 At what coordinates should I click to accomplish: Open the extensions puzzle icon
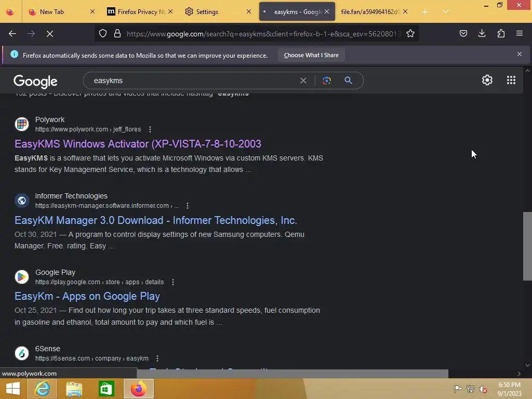click(501, 33)
